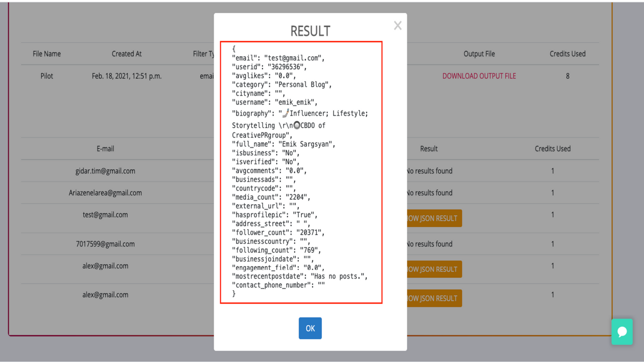
Task: Select the Ariazenelarea@gmail.com email cell
Action: [105, 193]
